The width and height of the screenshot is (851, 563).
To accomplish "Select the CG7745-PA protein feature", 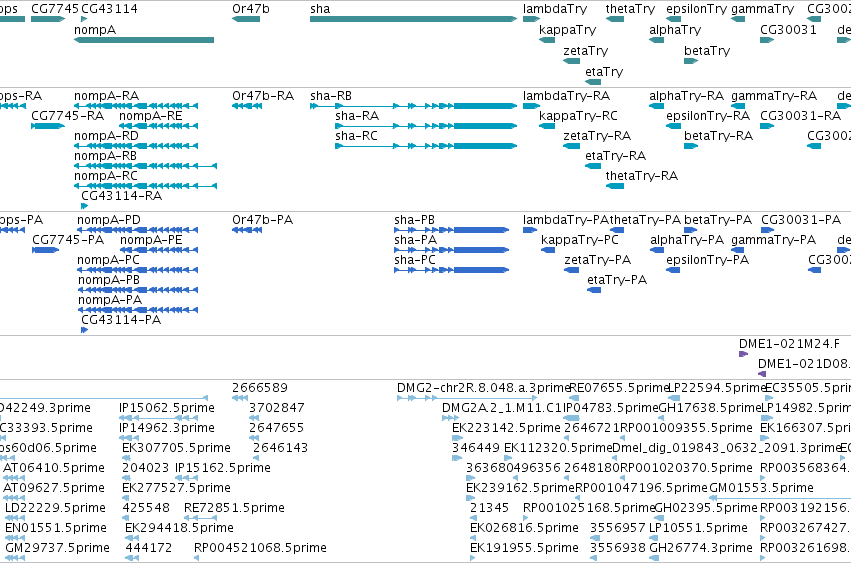I will tap(46, 250).
